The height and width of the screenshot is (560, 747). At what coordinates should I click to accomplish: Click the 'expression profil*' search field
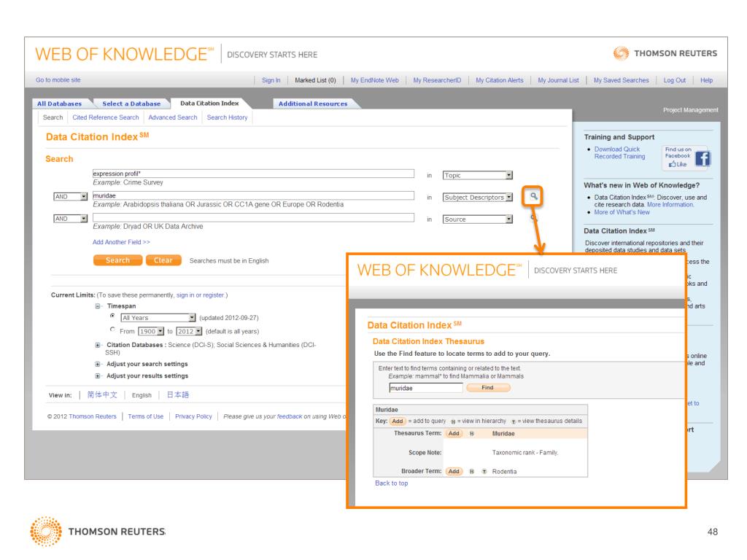pos(253,174)
